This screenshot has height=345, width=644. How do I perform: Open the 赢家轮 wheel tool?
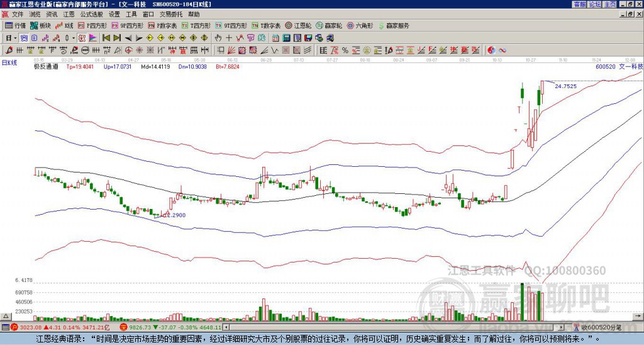329,25
